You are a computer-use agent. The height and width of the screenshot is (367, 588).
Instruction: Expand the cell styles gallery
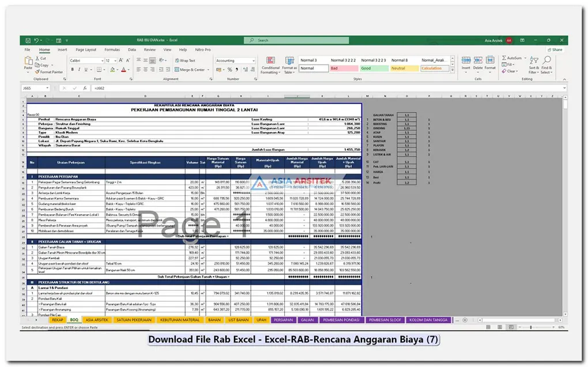(x=453, y=70)
